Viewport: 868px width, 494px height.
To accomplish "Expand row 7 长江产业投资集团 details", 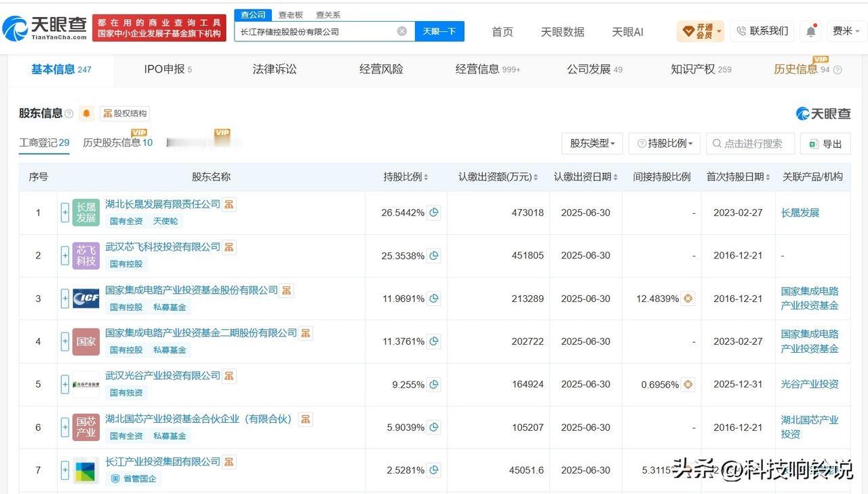I will (65, 470).
